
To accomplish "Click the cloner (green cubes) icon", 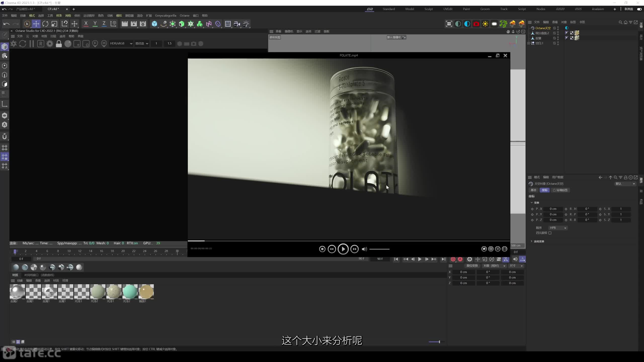I will click(200, 24).
